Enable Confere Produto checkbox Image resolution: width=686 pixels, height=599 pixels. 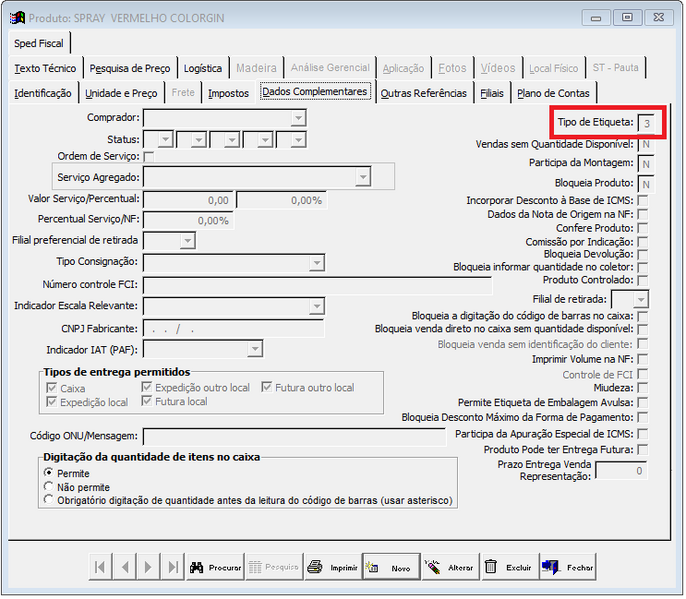(643, 228)
